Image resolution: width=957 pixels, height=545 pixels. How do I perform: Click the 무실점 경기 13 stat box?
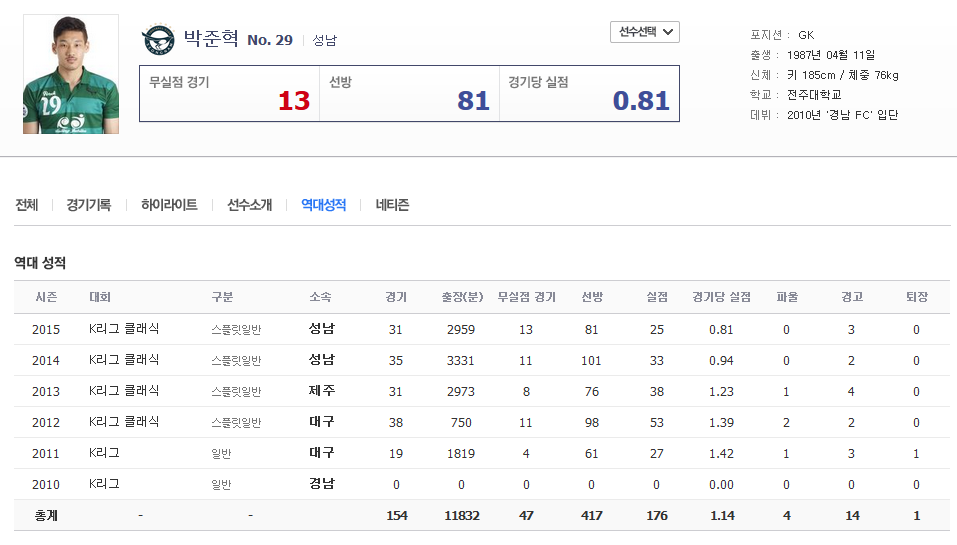tap(229, 93)
